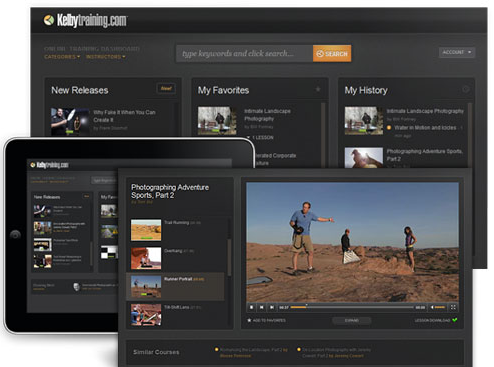Open Photographing Adventure Sports, Part 2 in My History

[x=424, y=155]
